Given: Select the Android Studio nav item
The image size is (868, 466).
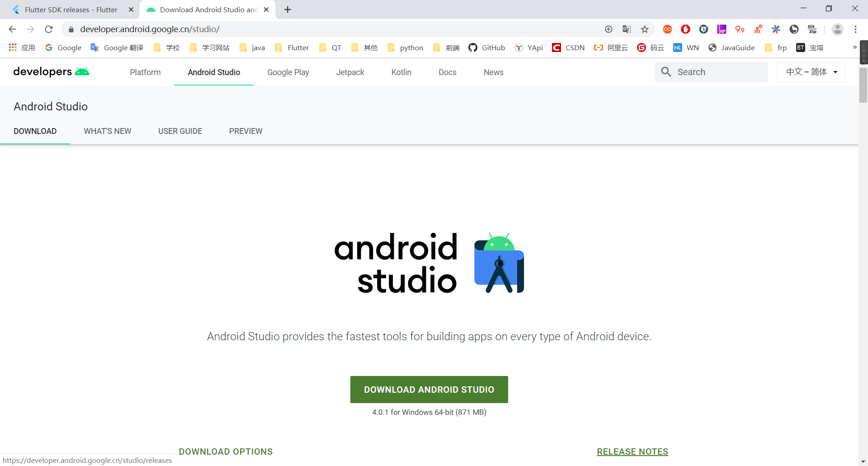Looking at the screenshot, I should 214,72.
